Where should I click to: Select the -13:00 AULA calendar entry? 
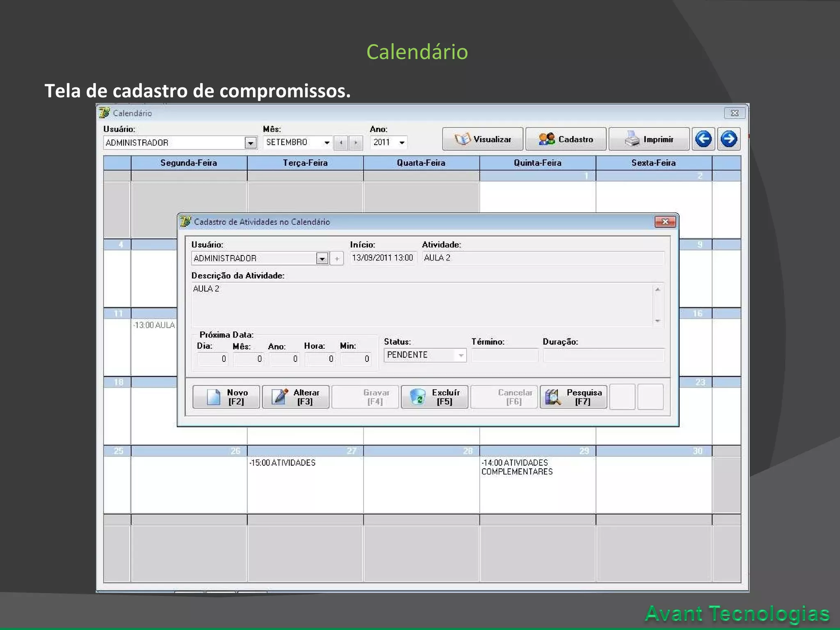coord(154,325)
